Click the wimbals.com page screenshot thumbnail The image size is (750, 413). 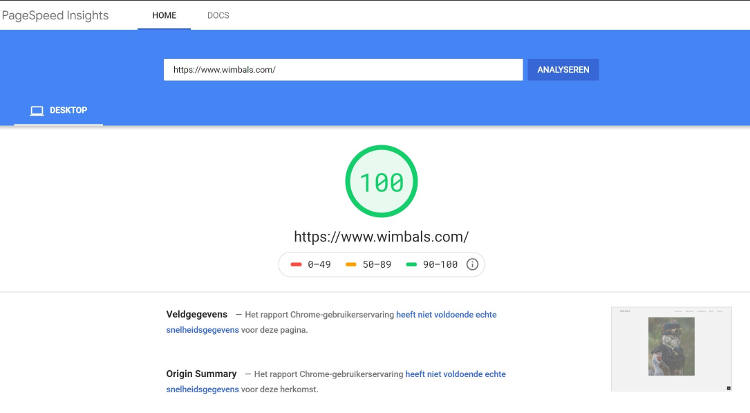671,349
